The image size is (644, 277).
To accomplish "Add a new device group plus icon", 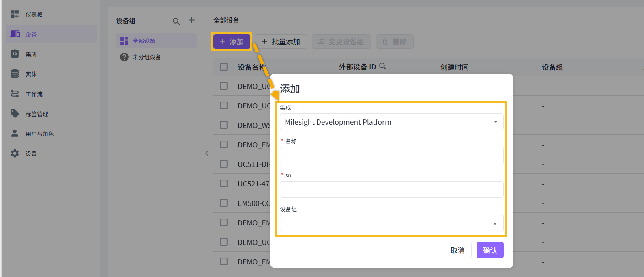I will click(191, 20).
